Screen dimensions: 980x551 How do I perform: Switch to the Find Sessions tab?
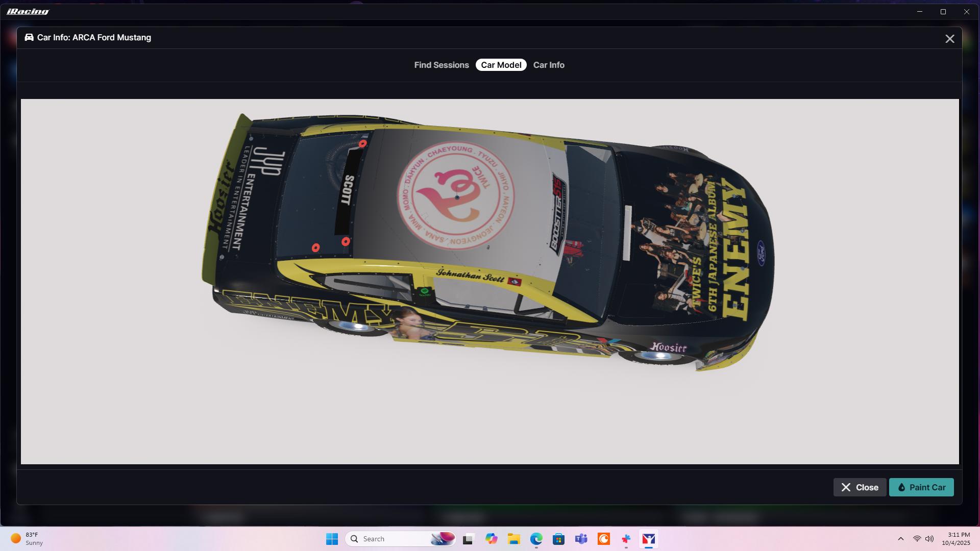(x=441, y=65)
